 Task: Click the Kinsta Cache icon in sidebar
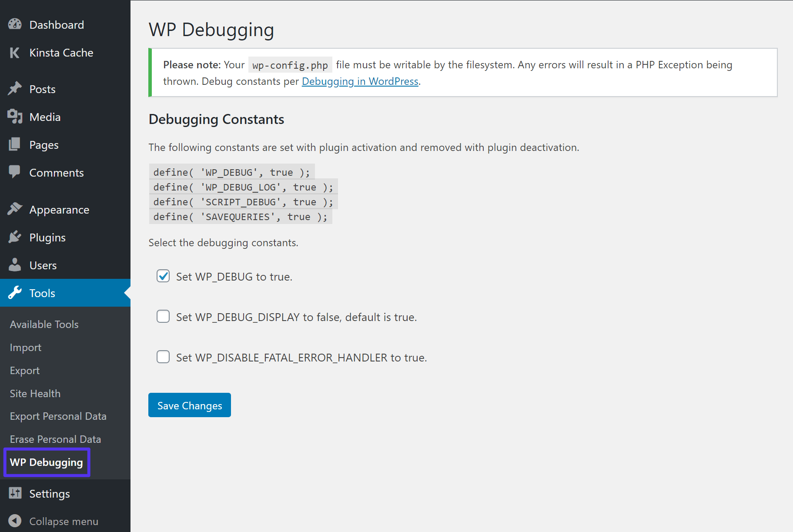[x=14, y=53]
